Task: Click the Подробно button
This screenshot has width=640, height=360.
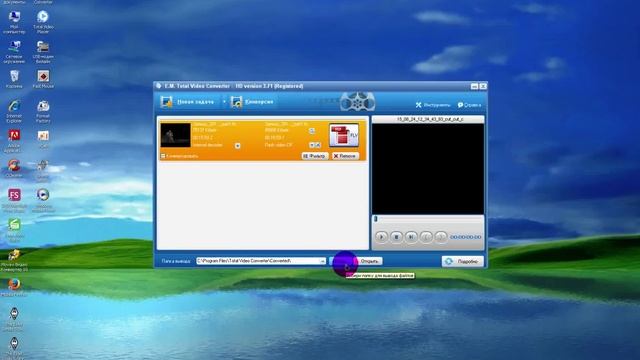Action: click(462, 261)
